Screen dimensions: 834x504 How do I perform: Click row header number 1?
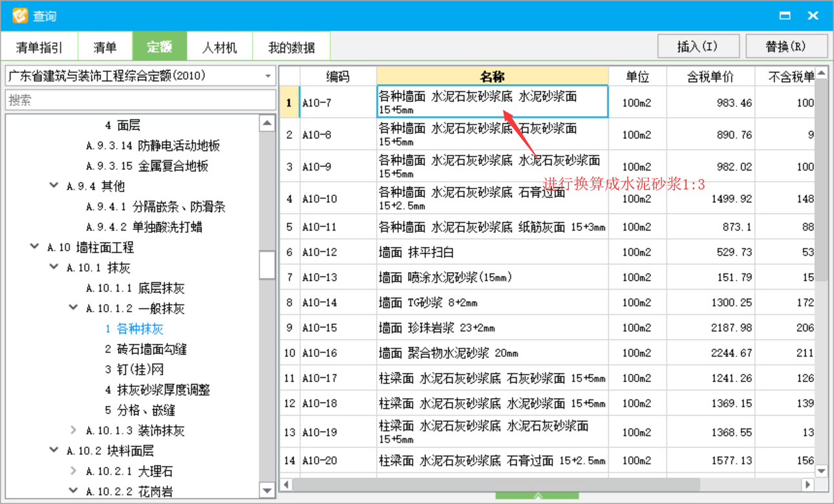tap(289, 102)
